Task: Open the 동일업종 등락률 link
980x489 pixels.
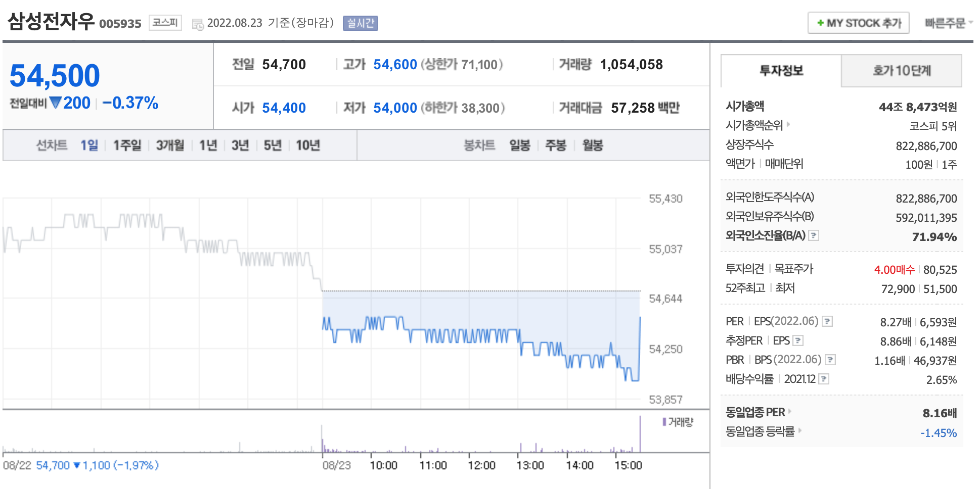Action: (760, 431)
